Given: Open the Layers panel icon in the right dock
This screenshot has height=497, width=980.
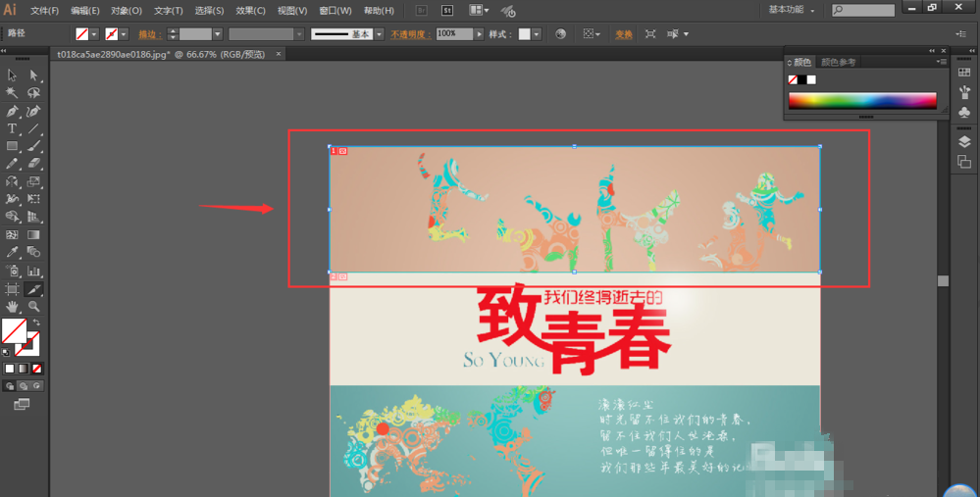Looking at the screenshot, I should (964, 142).
